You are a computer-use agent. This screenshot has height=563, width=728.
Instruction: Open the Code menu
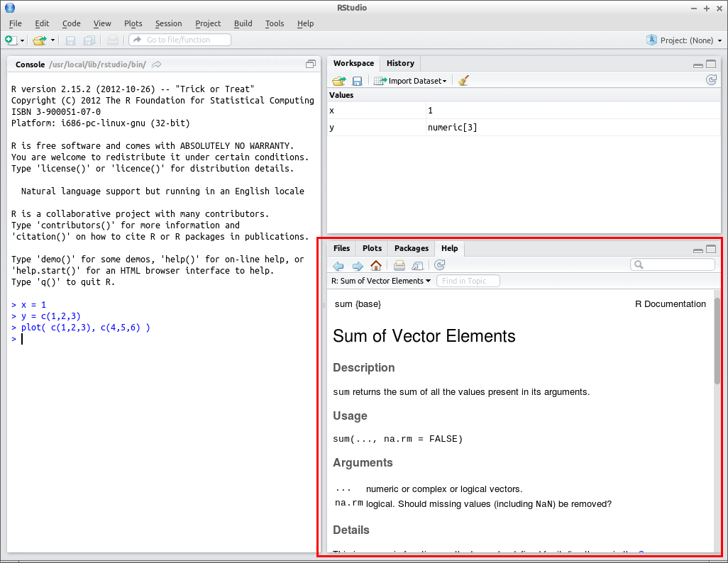pos(71,23)
